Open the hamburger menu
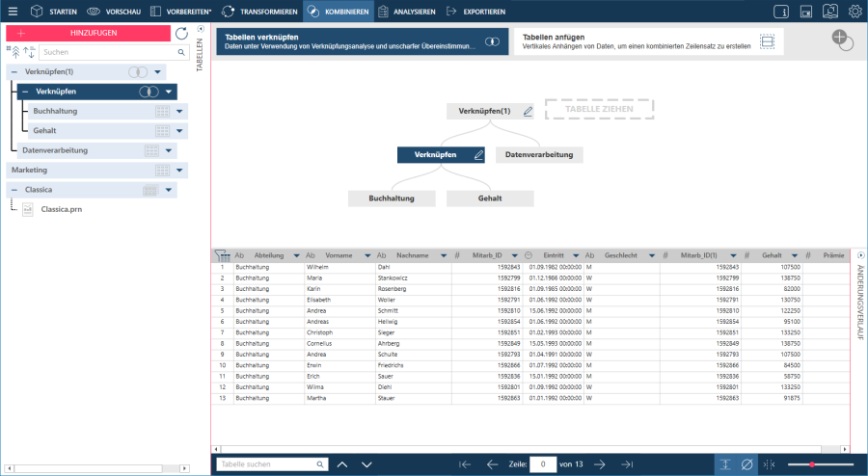This screenshot has width=868, height=476. [13, 12]
